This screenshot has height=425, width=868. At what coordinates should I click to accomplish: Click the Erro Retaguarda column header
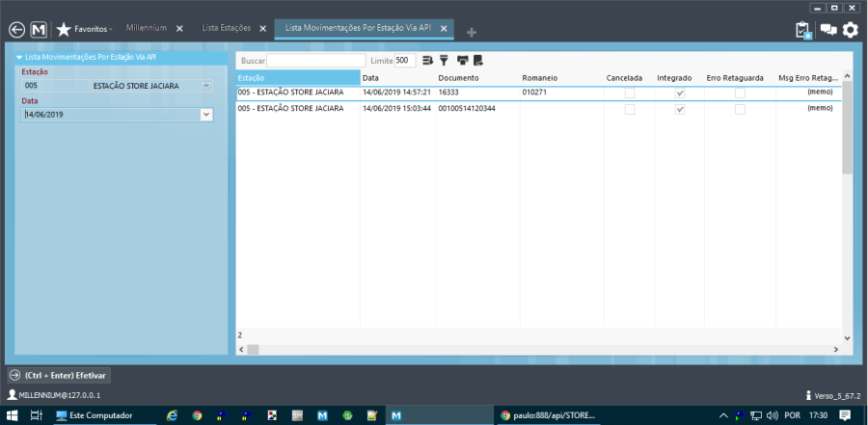point(740,78)
